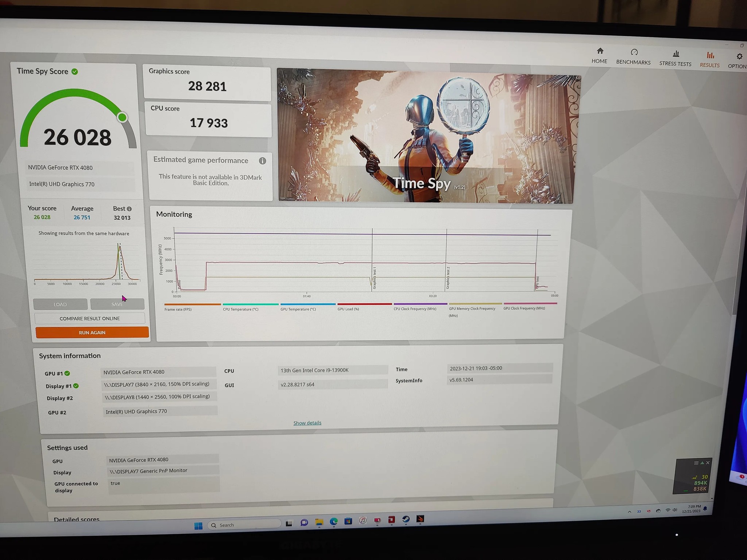Open the notification bell in the taskbar
Screen dimensions: 747x560
click(x=705, y=509)
